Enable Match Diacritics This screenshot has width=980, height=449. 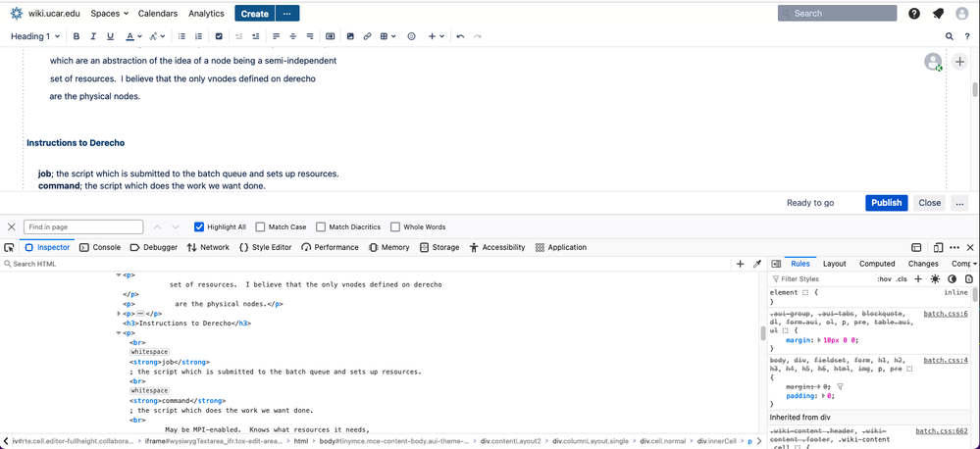321,226
